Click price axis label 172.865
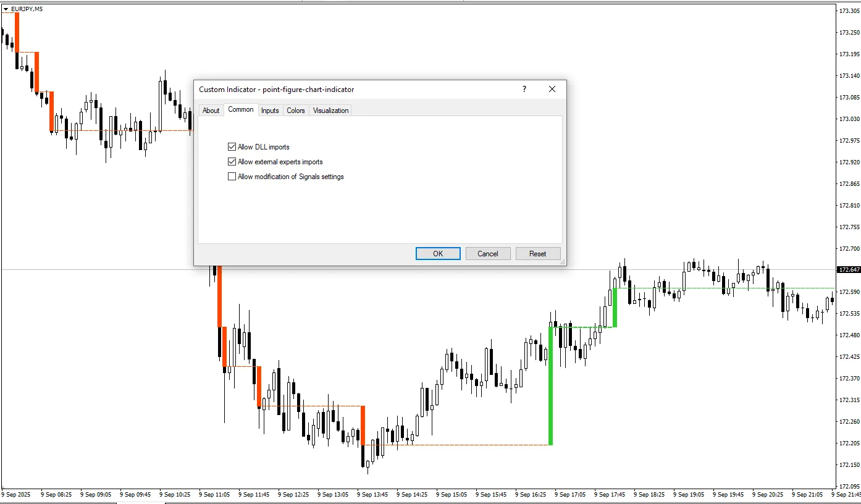 (x=850, y=184)
